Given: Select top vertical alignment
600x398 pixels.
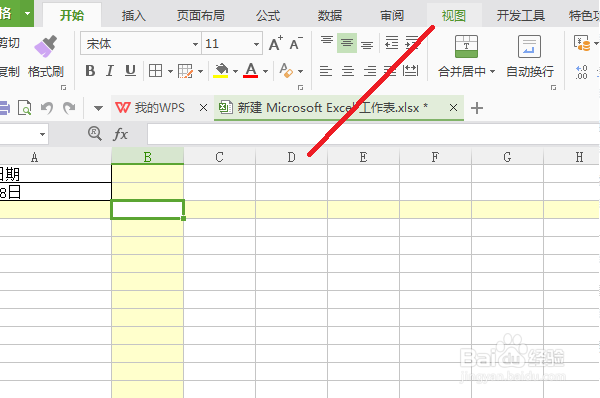Looking at the screenshot, I should coord(327,42).
